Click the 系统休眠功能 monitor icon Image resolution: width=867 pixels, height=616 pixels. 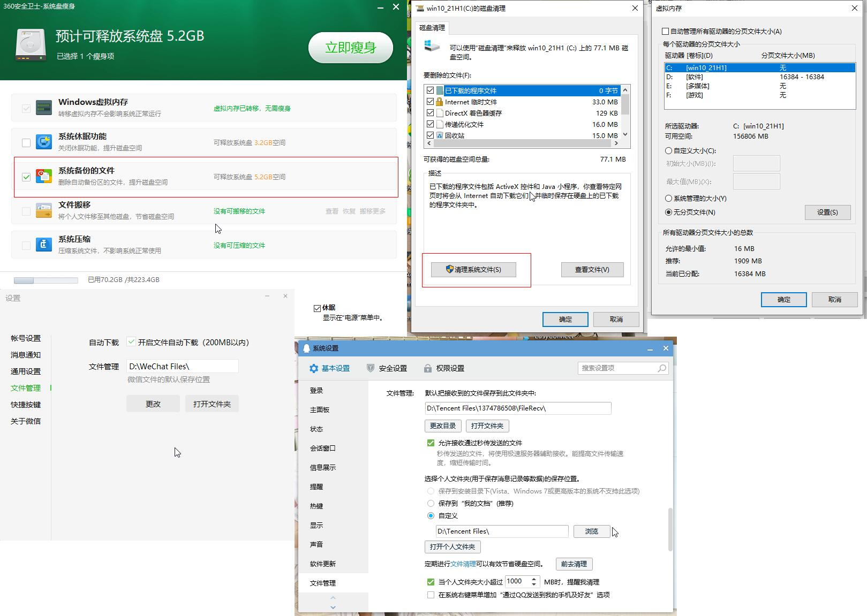click(44, 142)
